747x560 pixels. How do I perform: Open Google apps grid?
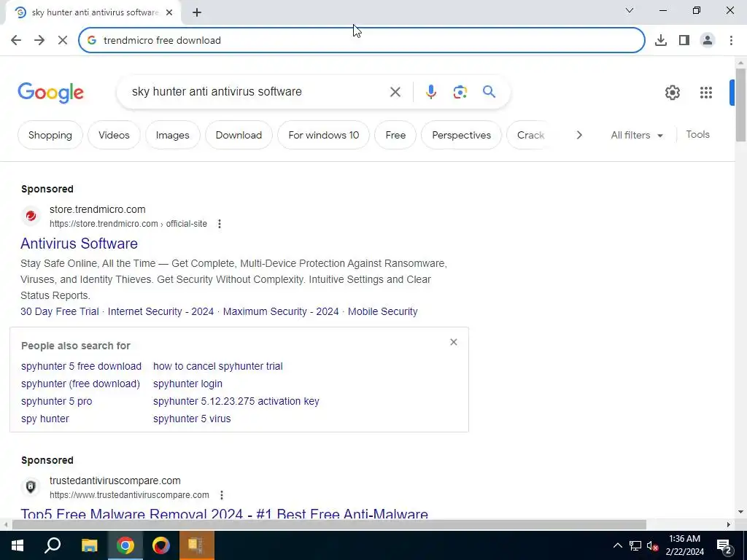pyautogui.click(x=706, y=93)
